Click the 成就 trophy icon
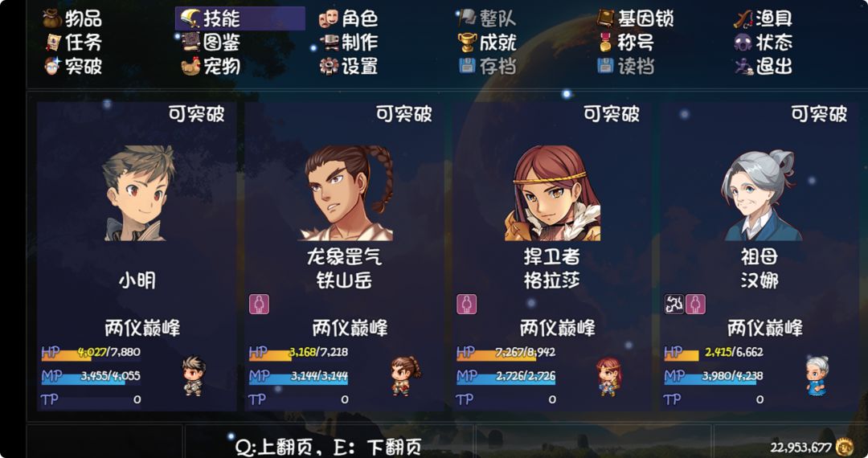This screenshot has height=458, width=868. (x=467, y=43)
